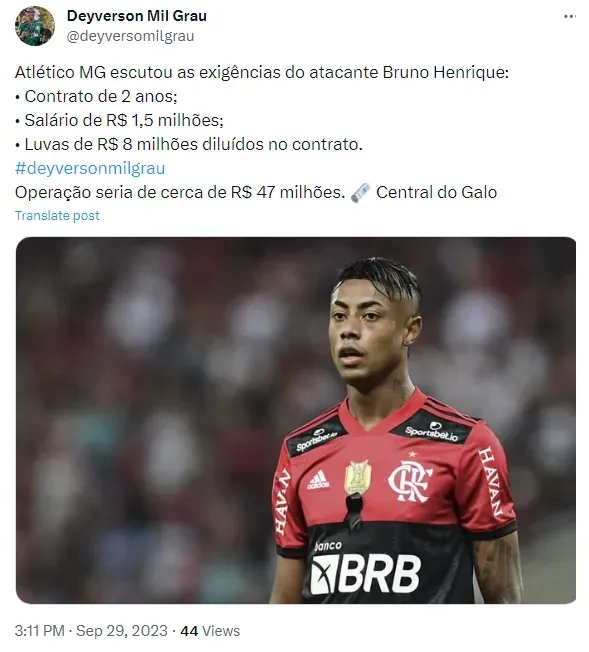Click the BRB sponsor logo in photo

[366, 574]
